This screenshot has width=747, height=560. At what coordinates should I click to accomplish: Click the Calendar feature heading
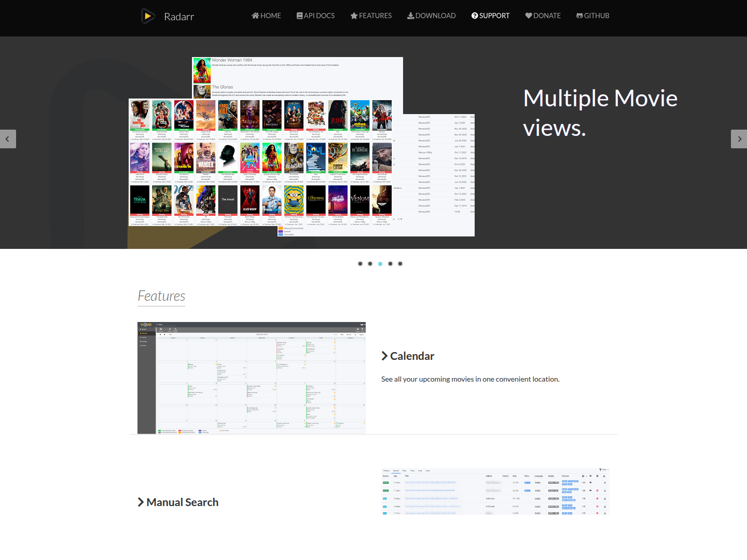coord(408,356)
